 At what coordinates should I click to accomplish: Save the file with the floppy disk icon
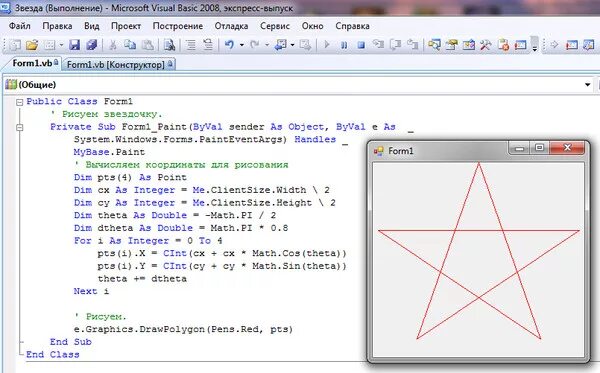click(74, 45)
